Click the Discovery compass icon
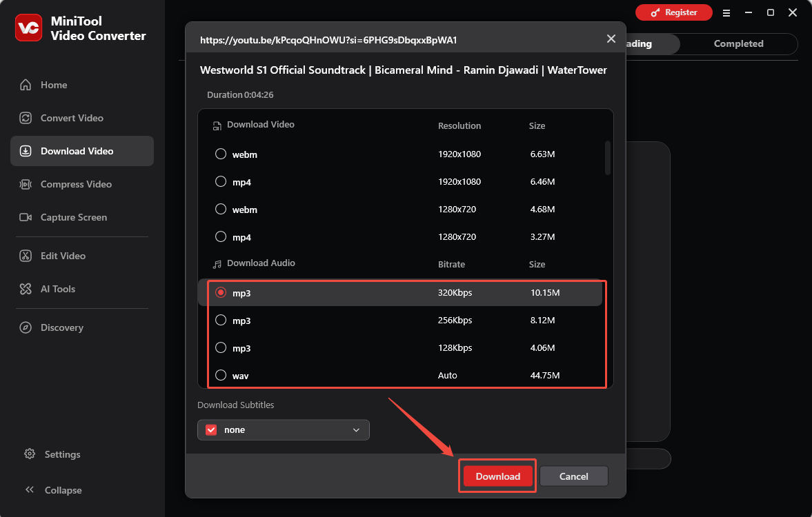 coord(26,327)
